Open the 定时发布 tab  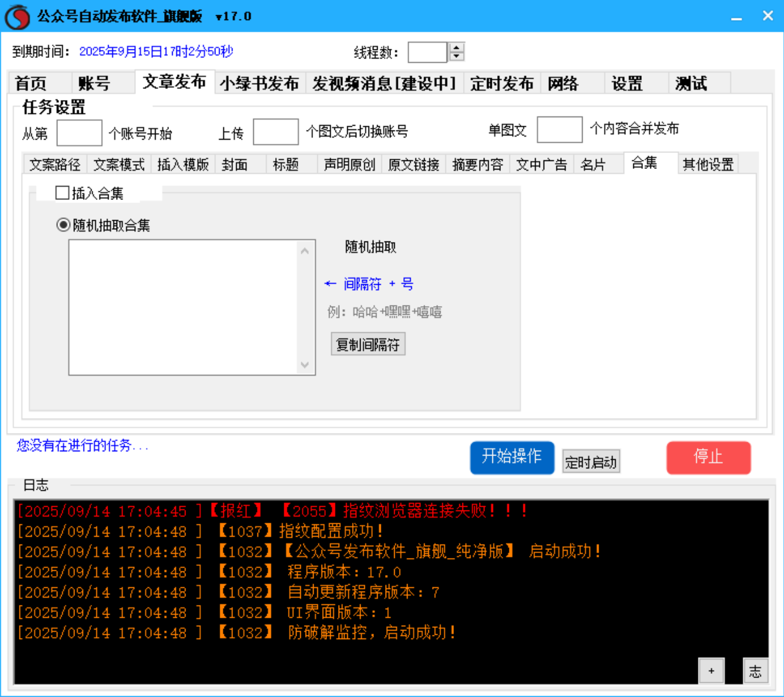click(502, 82)
